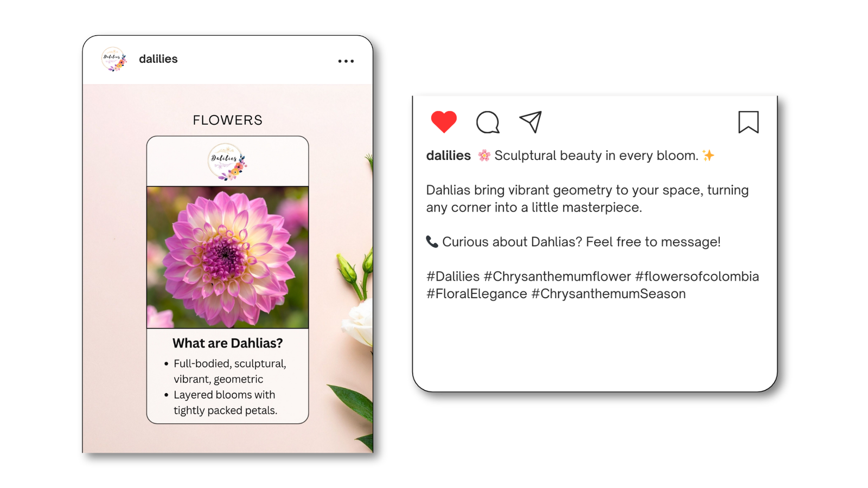Open the #flowersofcolombia hashtag
Viewport: 868px width, 488px height.
pyautogui.click(x=697, y=277)
